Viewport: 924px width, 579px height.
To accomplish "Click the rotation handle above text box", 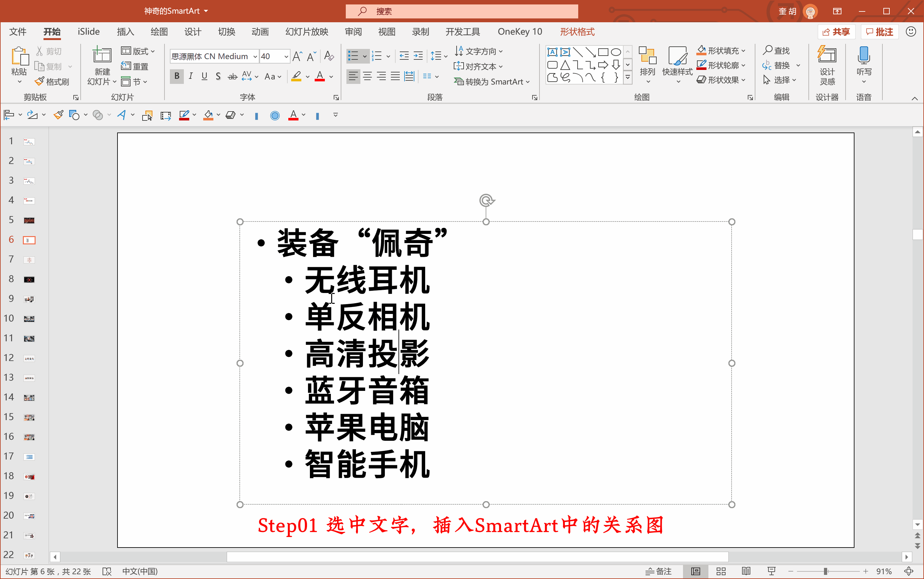I will coord(486,200).
